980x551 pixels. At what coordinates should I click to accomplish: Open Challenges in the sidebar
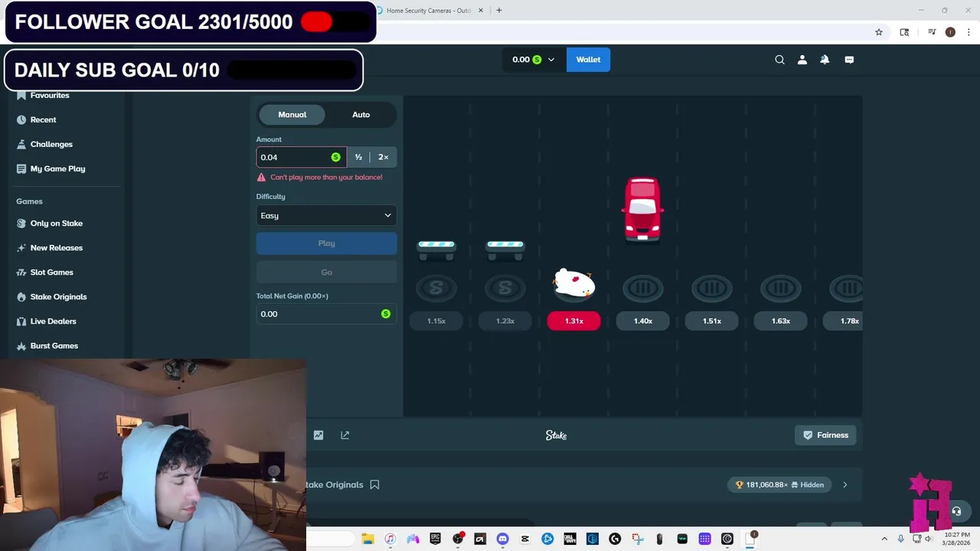point(51,144)
